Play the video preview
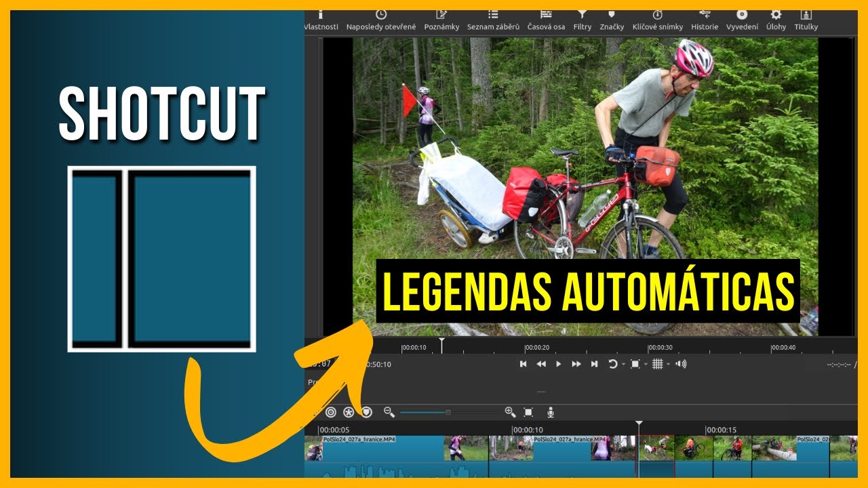868x488 pixels. tap(559, 364)
